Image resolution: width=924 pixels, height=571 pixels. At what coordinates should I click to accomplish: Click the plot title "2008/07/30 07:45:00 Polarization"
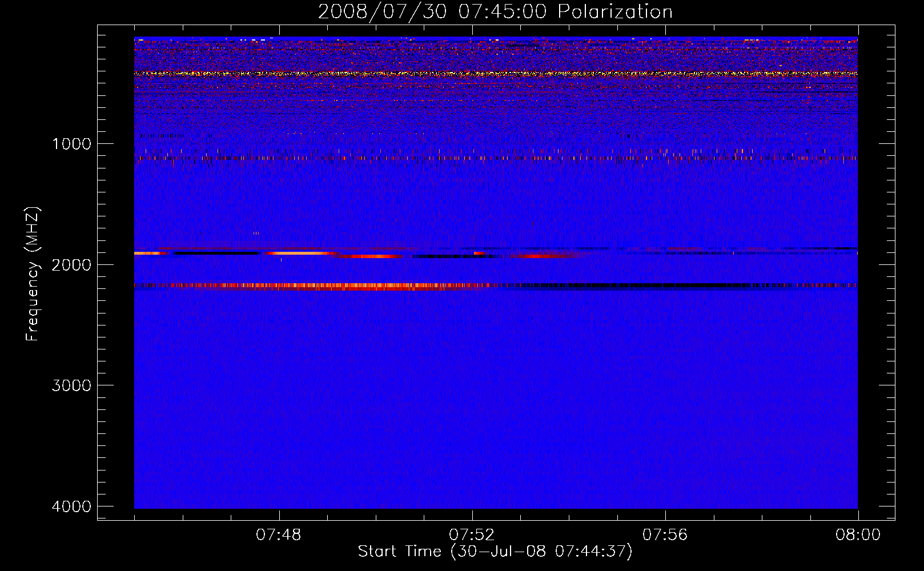(x=495, y=12)
